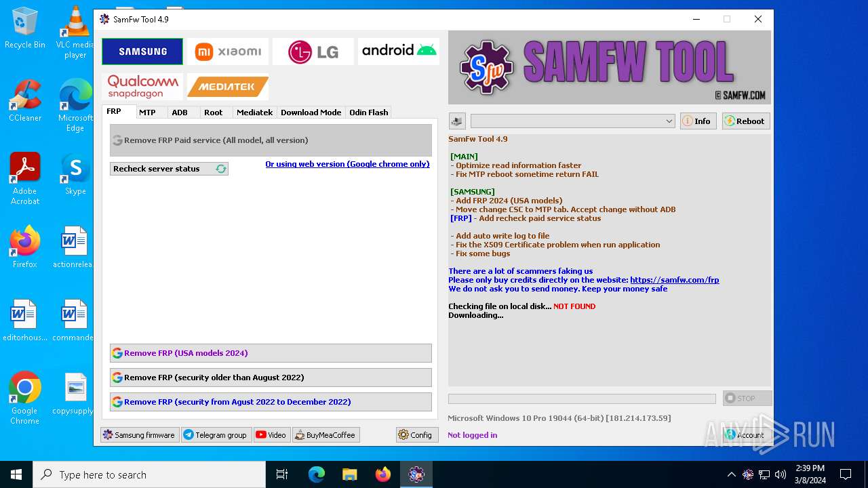Screen dimensions: 868x488
Task: Click Remove FRP (USA models 2024)
Action: 271,353
